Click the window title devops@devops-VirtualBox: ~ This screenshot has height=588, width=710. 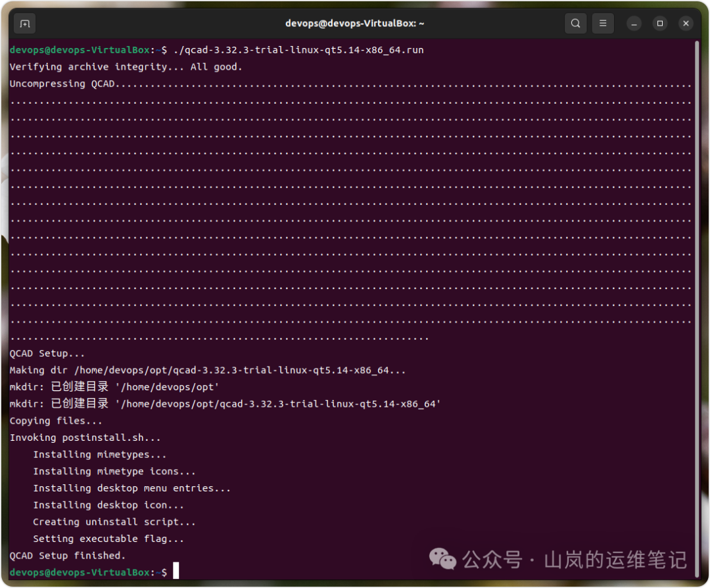[354, 24]
